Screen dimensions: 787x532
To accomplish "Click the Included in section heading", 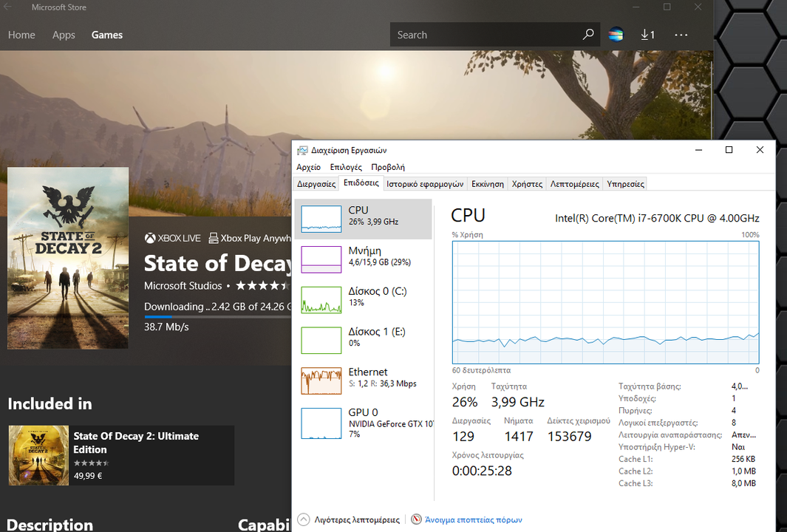I will pos(50,403).
